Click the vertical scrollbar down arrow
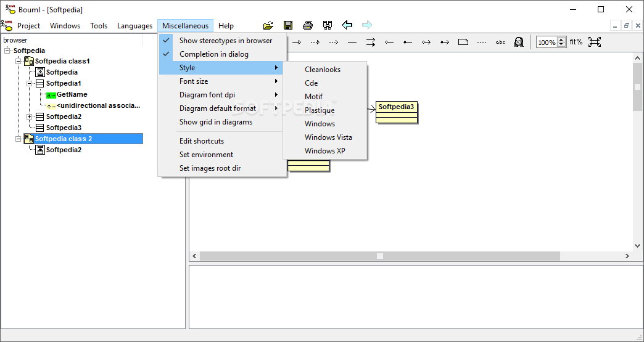 [x=637, y=246]
